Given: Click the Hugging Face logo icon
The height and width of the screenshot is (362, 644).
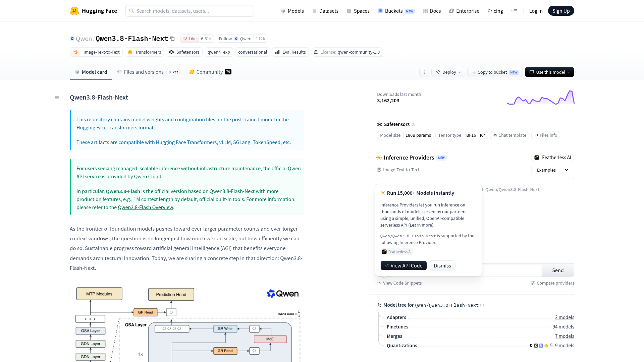Looking at the screenshot, I should pos(74,11).
